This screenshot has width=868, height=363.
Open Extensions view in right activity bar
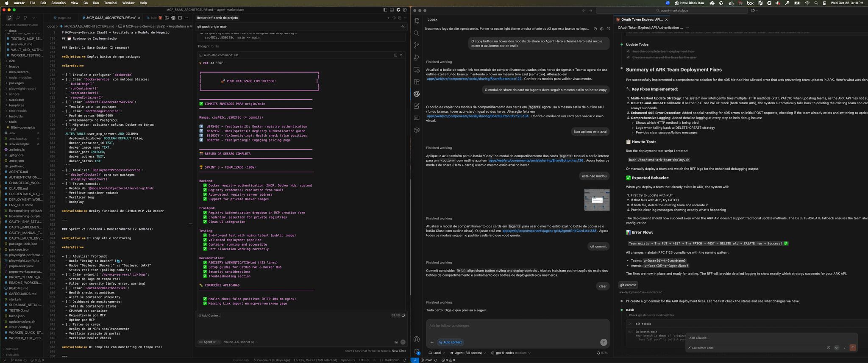[x=417, y=82]
